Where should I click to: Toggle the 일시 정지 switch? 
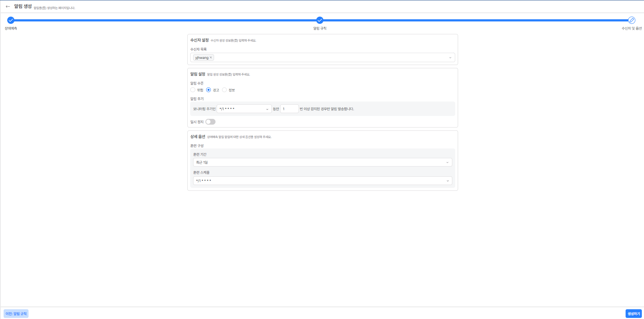pos(210,122)
